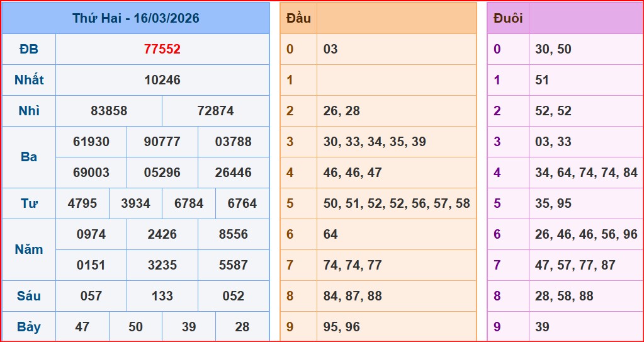
Task: Select value 64 in Đầu row 6
Action: click(x=330, y=234)
